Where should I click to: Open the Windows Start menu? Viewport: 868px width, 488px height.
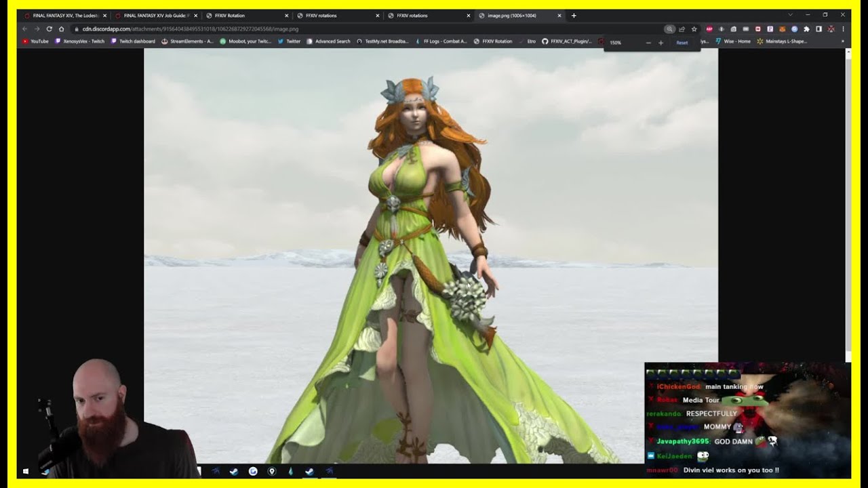click(x=26, y=471)
